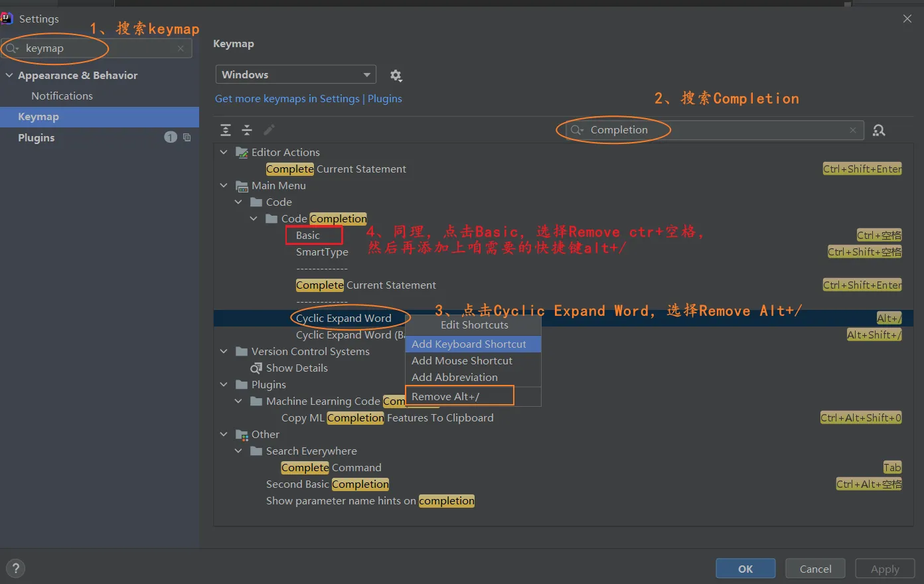Choose Add Keyboard Shortcut from context menu
Viewport: 924px width, 584px height.
pyautogui.click(x=473, y=344)
